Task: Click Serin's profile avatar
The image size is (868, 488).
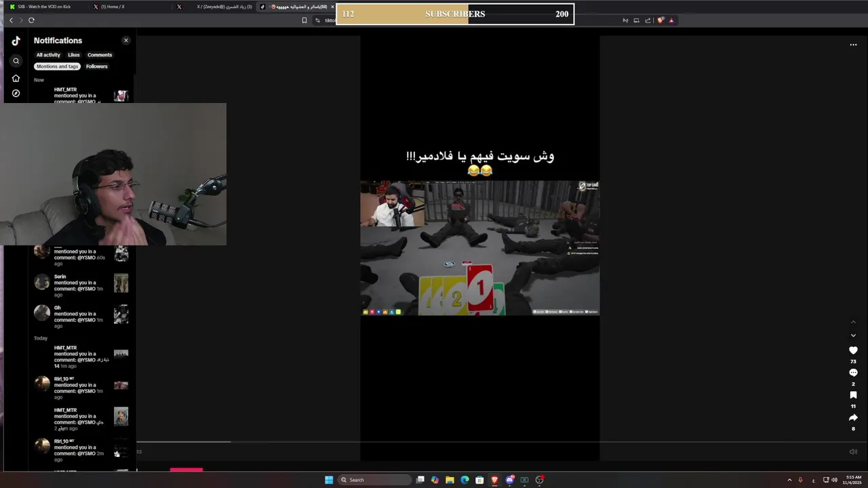Action: coord(42,282)
